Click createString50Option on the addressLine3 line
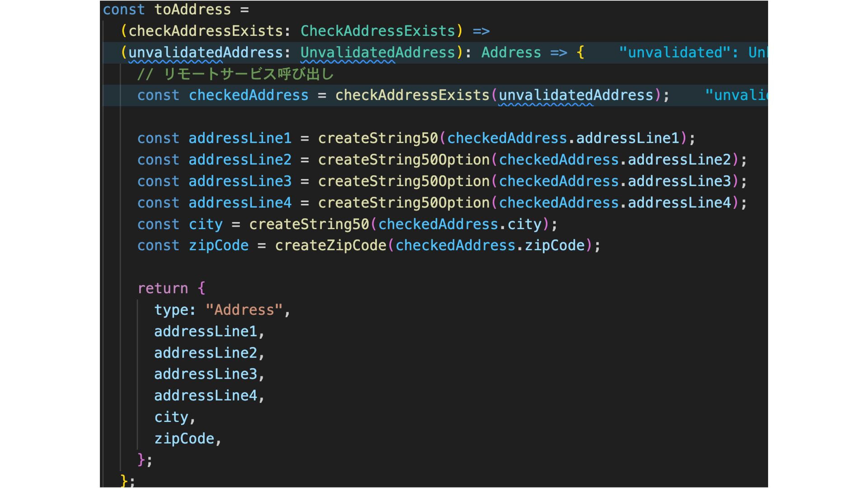The height and width of the screenshot is (488, 868). [x=404, y=181]
